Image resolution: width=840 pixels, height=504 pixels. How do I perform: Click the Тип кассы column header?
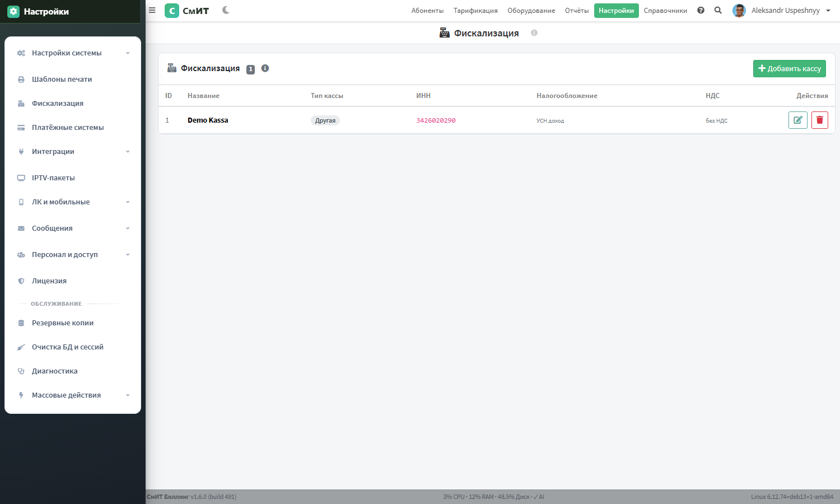coord(327,96)
